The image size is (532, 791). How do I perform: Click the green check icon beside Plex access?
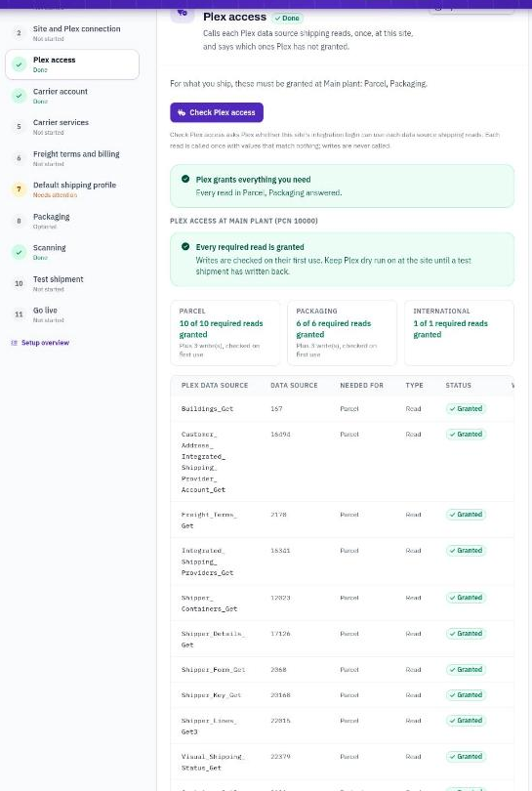click(20, 64)
